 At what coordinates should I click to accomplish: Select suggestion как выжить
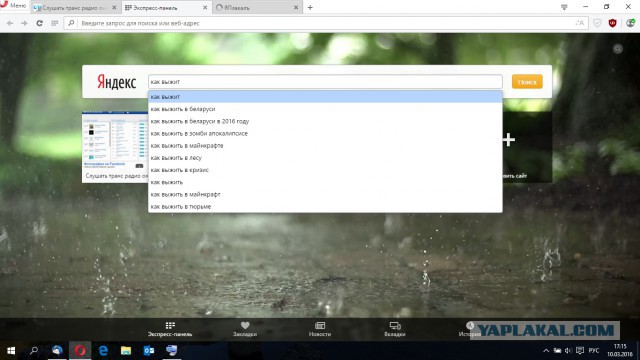coord(325,182)
